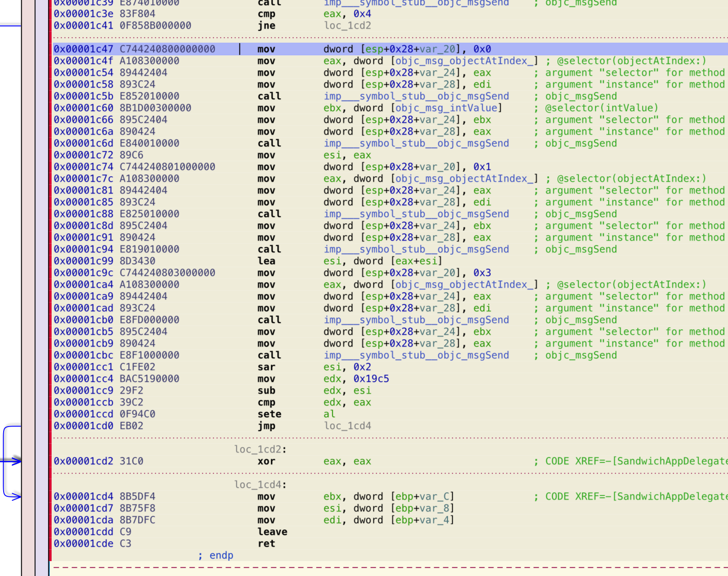Click the loc_1cd4: label line
This screenshot has height=576, width=728.
[x=260, y=485]
